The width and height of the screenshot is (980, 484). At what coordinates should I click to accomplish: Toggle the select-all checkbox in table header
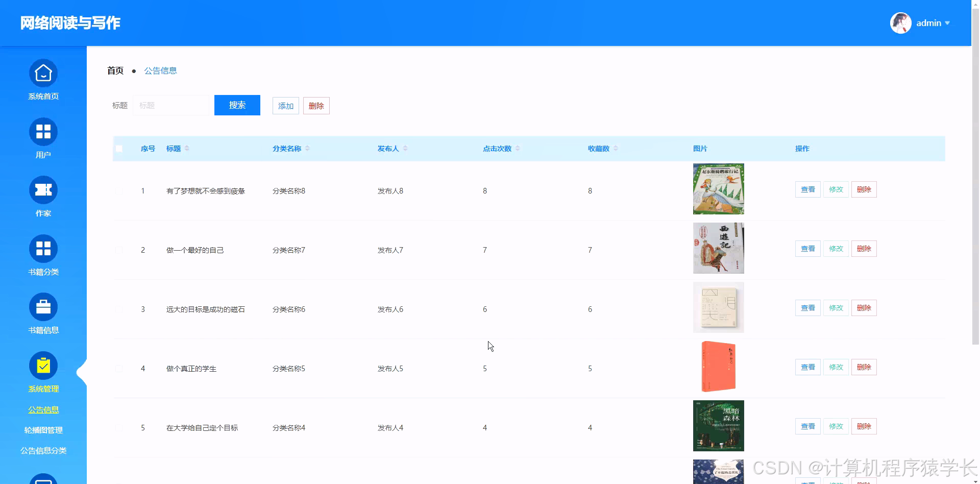coord(119,149)
